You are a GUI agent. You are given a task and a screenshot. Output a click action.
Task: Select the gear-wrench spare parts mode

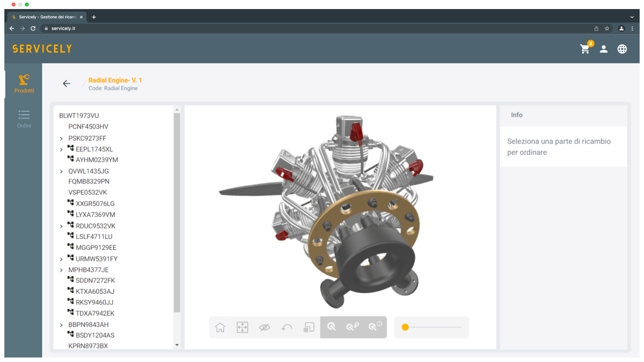pyautogui.click(x=331, y=326)
